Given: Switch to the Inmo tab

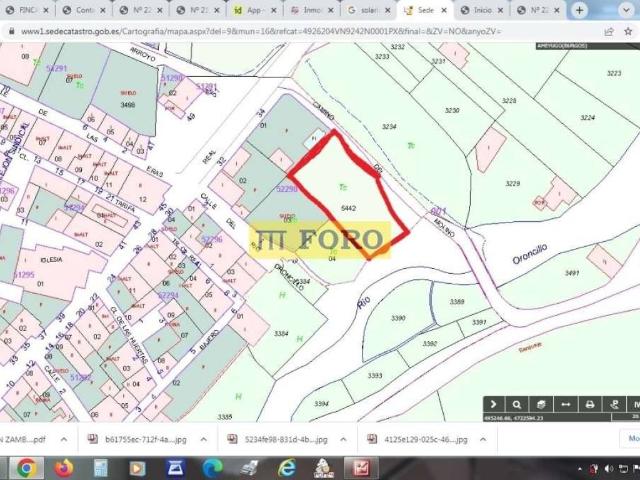Looking at the screenshot, I should [311, 10].
